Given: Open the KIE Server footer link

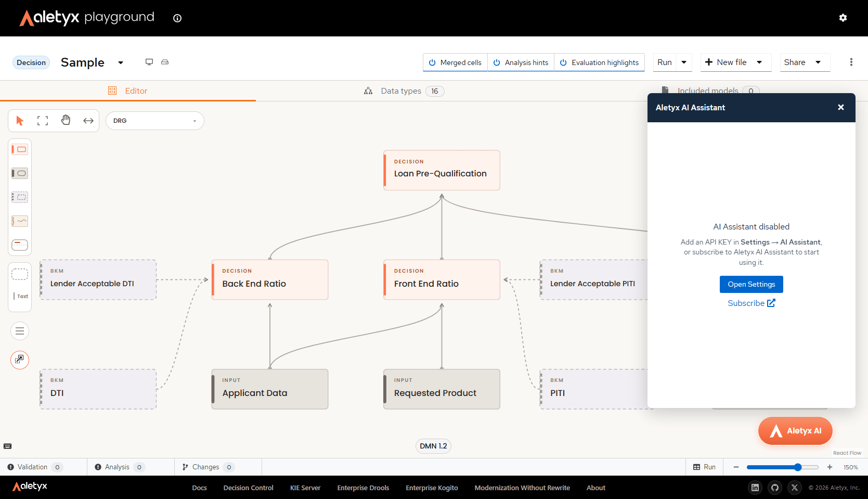Looking at the screenshot, I should (x=305, y=488).
